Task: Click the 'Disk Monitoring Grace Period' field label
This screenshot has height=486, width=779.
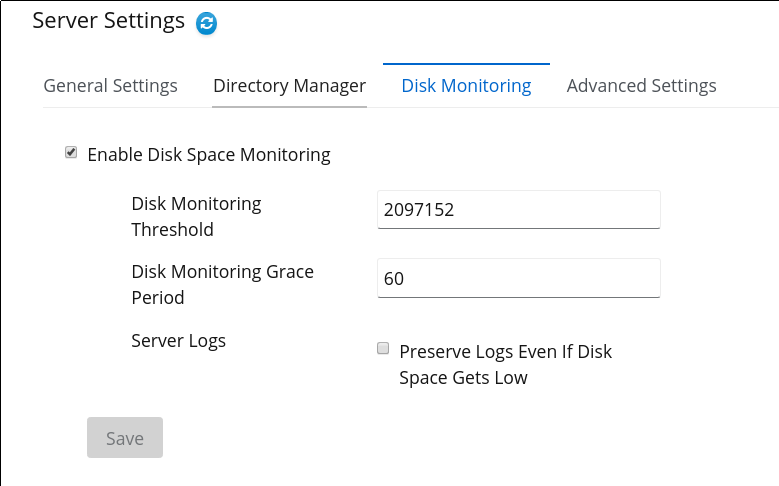Action: click(222, 284)
